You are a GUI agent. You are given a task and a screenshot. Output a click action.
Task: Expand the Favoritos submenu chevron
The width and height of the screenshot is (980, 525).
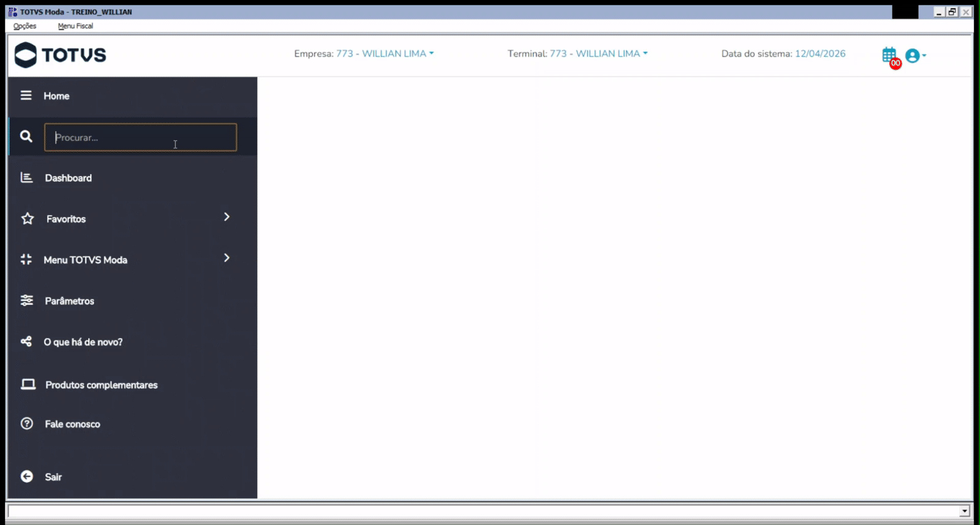pyautogui.click(x=227, y=217)
